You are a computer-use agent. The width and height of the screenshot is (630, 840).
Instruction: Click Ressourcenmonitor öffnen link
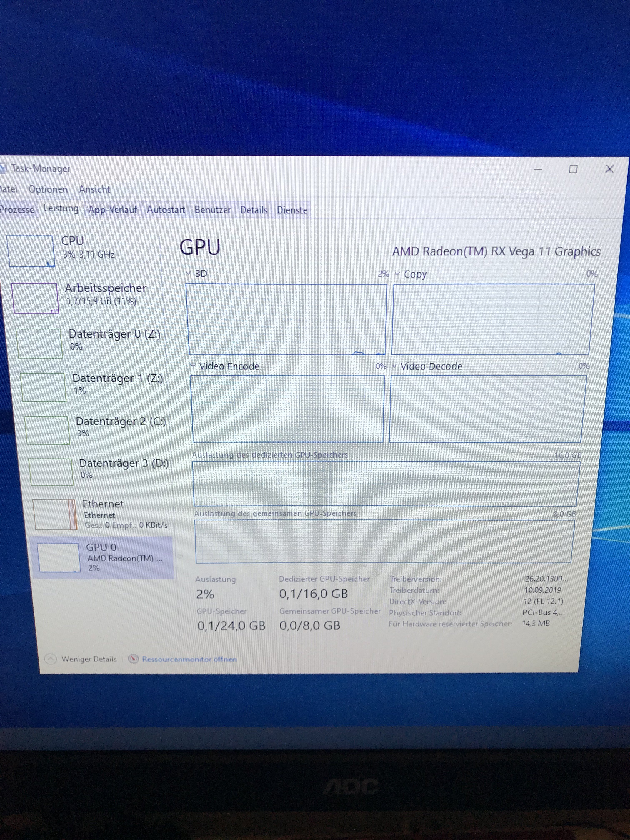[x=189, y=659]
